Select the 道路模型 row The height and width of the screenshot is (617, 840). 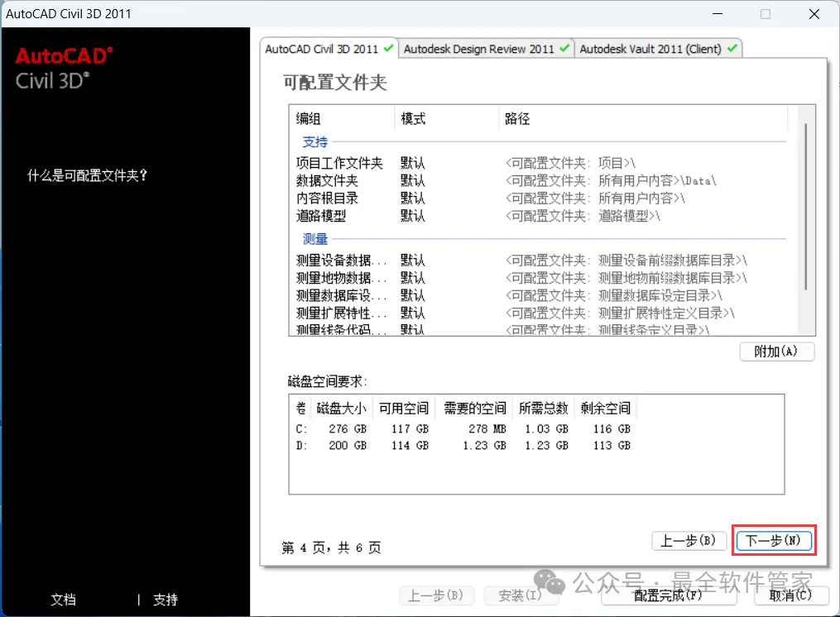tap(541, 216)
